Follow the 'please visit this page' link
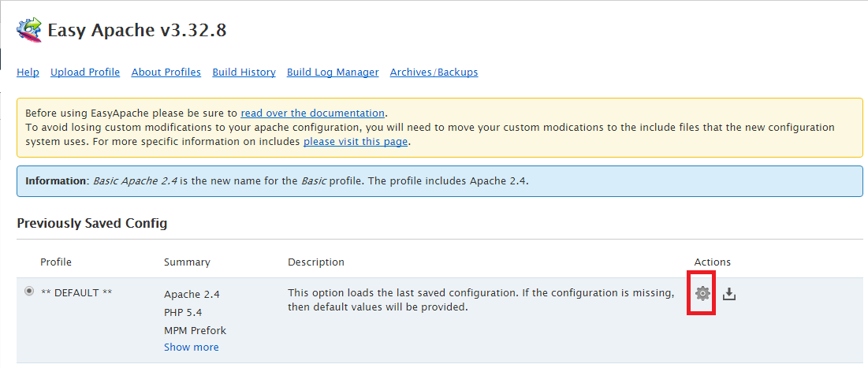Screen dimensions: 868x368 356,142
